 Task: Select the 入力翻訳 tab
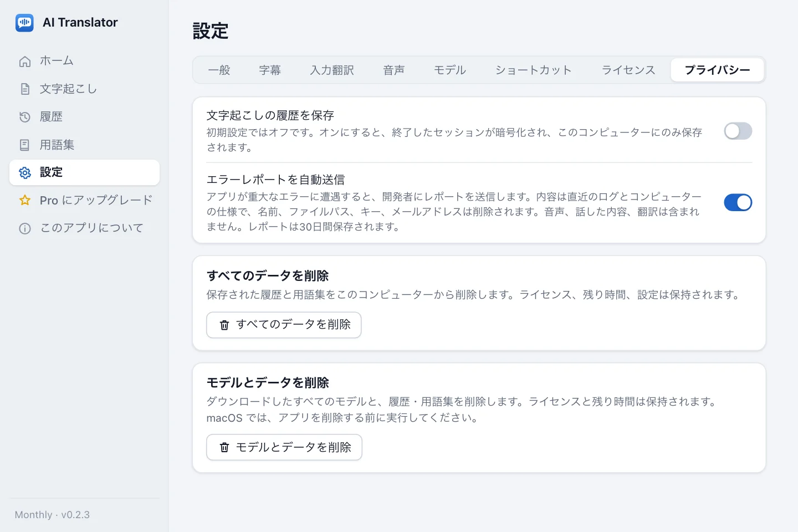[332, 70]
